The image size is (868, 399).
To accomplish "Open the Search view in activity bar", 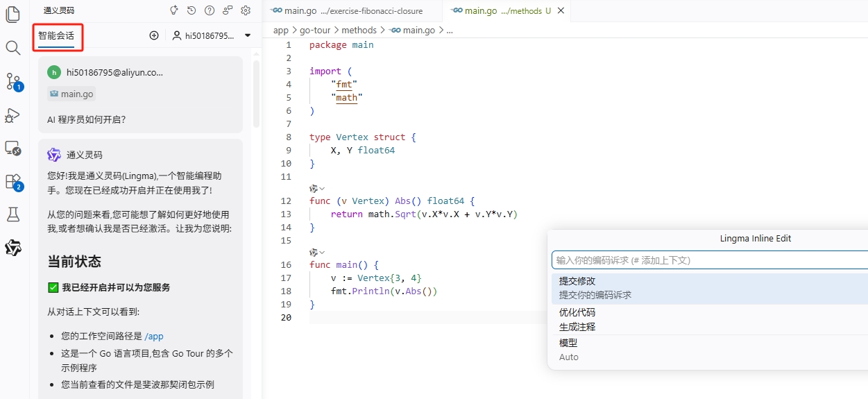I will tap(12, 48).
